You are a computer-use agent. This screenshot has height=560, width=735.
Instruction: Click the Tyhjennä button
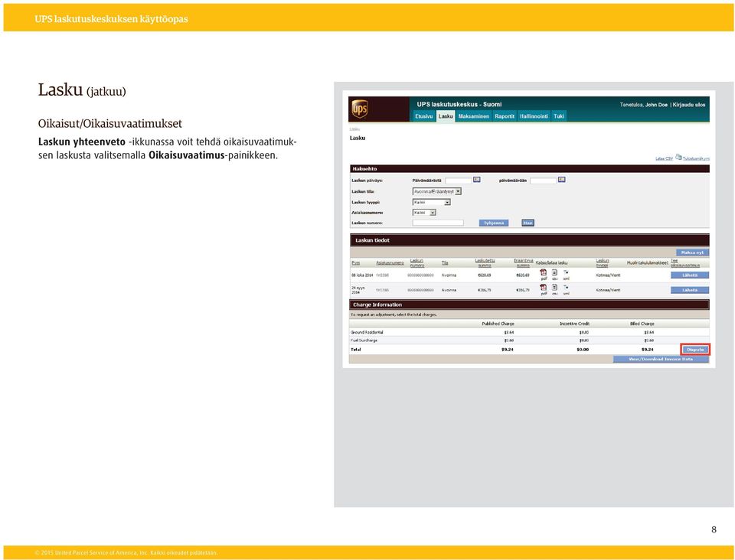pos(494,223)
